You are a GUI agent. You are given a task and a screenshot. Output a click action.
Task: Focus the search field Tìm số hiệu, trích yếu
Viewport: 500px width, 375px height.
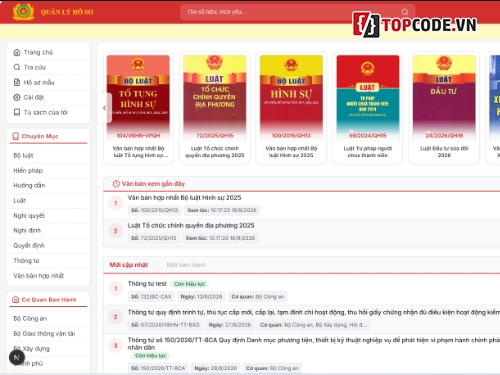[297, 12]
